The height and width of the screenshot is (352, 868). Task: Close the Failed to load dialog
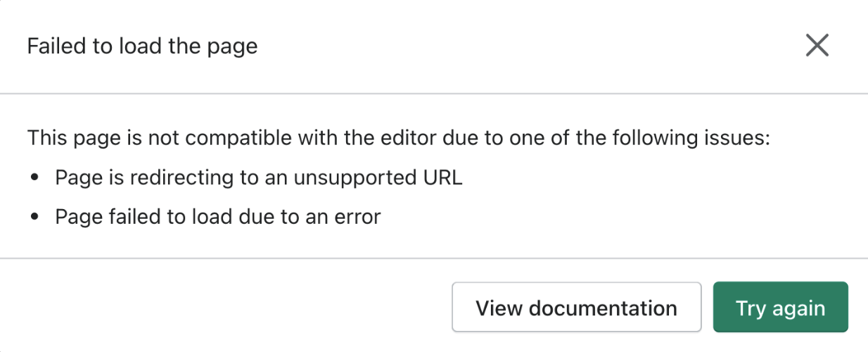817,46
